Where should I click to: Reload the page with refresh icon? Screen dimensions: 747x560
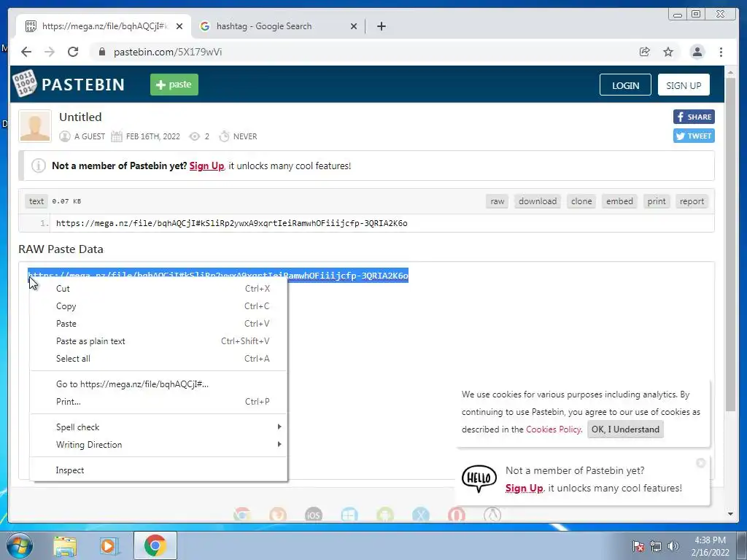point(73,52)
